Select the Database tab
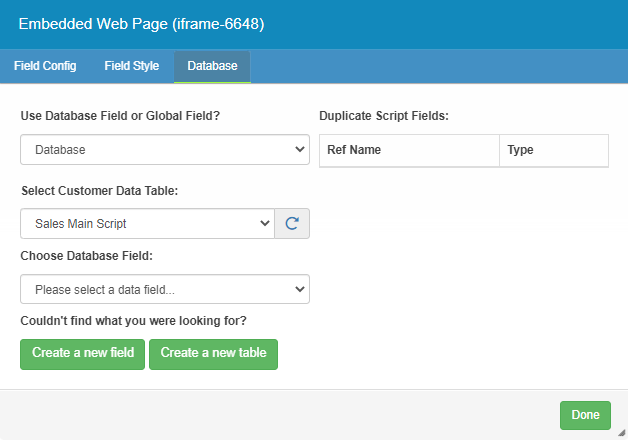The image size is (628, 440). pyautogui.click(x=212, y=66)
